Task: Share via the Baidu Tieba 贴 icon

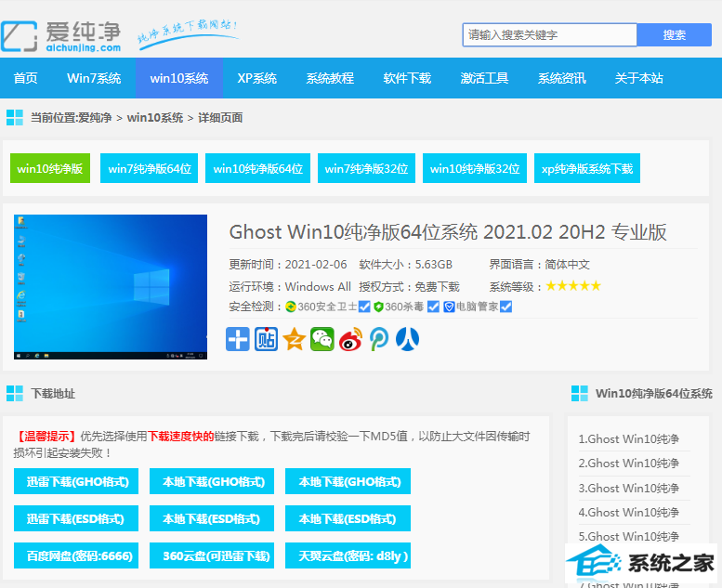Action: coord(266,339)
